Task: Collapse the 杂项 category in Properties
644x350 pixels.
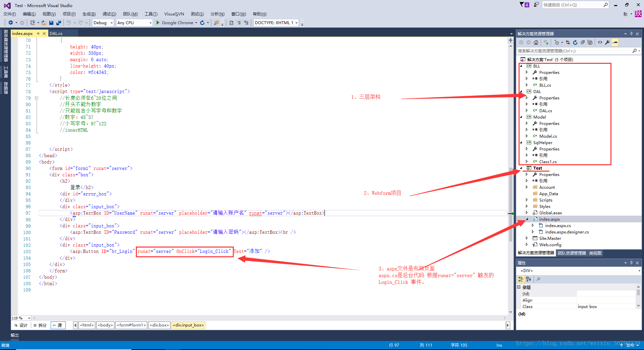Action: click(x=519, y=287)
